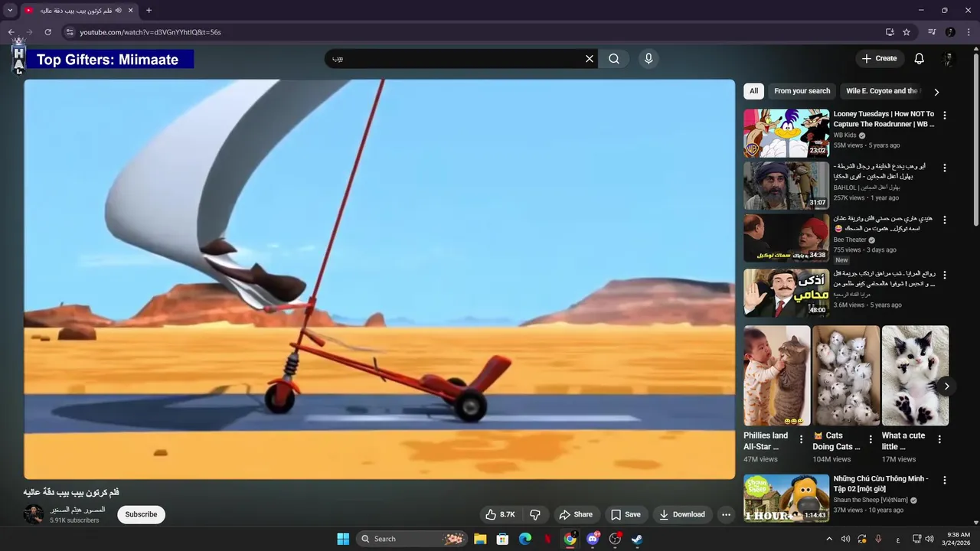
Task: Open options for Cats Doing Cats short
Action: [x=871, y=439]
